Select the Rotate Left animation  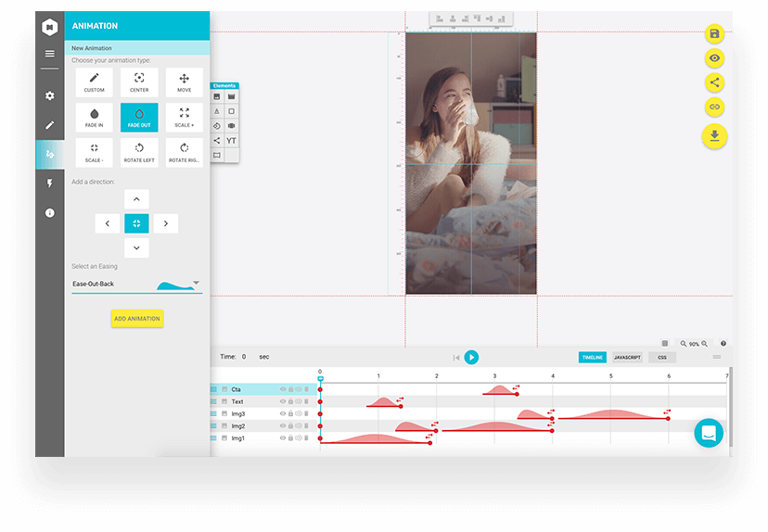click(139, 152)
